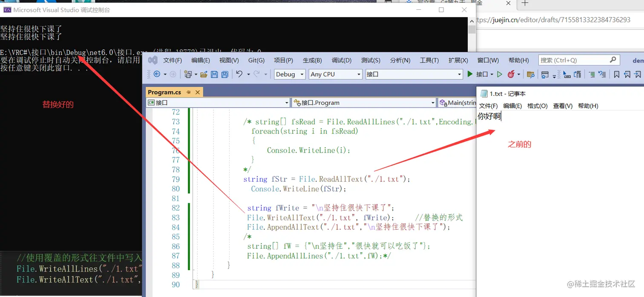644x297 pixels.
Task: Click the Visual Studio logo icon
Action: [x=152, y=60]
